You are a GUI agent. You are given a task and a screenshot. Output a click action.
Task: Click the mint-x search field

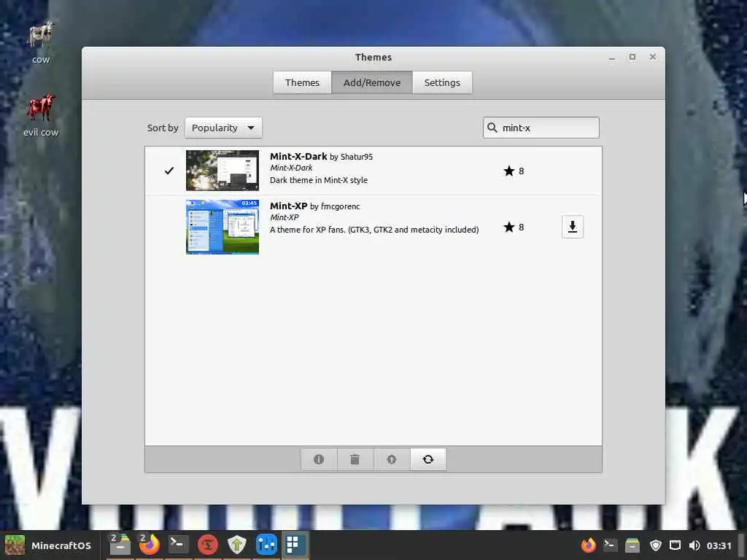(541, 128)
